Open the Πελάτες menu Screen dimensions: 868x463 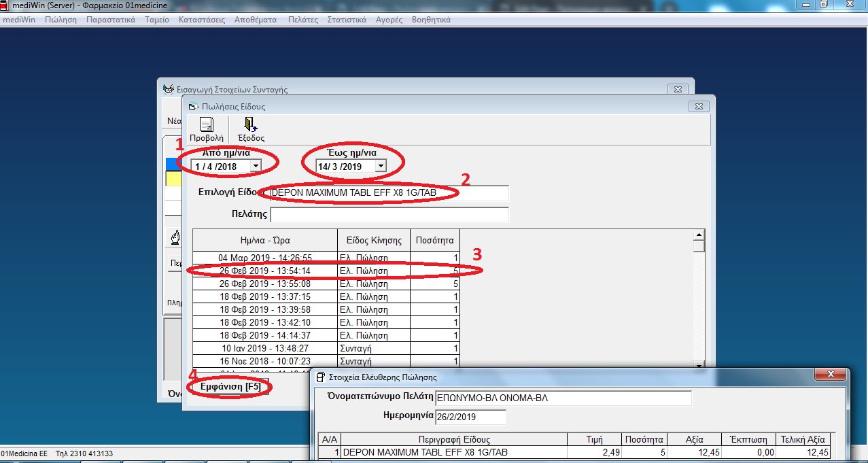pos(303,20)
